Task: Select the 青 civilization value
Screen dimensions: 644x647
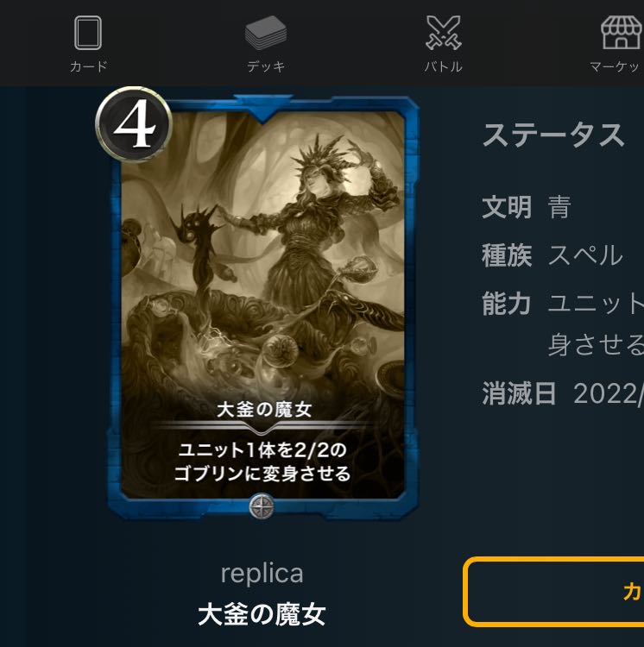Action: pyautogui.click(x=559, y=207)
